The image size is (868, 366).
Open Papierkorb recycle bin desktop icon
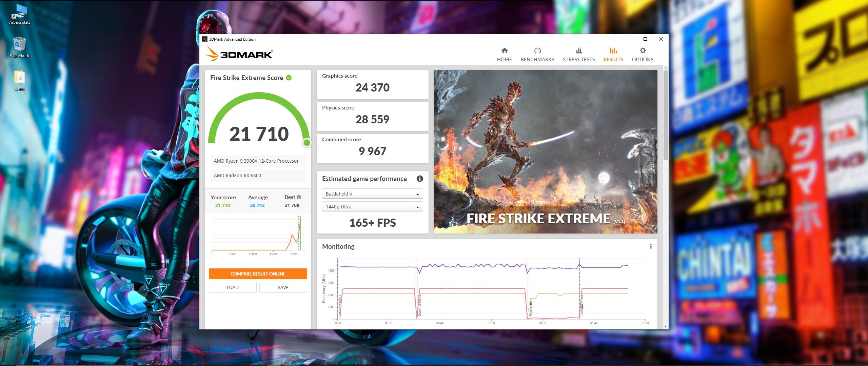(x=19, y=45)
